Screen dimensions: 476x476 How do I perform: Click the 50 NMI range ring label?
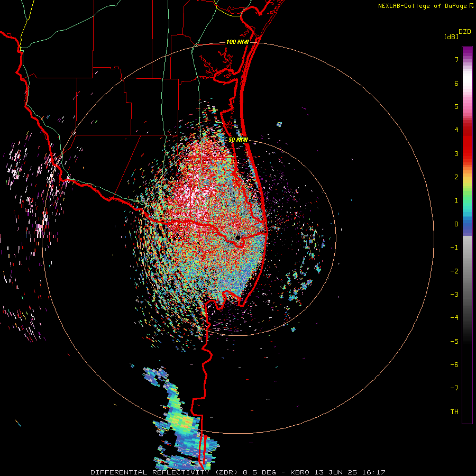tap(239, 140)
